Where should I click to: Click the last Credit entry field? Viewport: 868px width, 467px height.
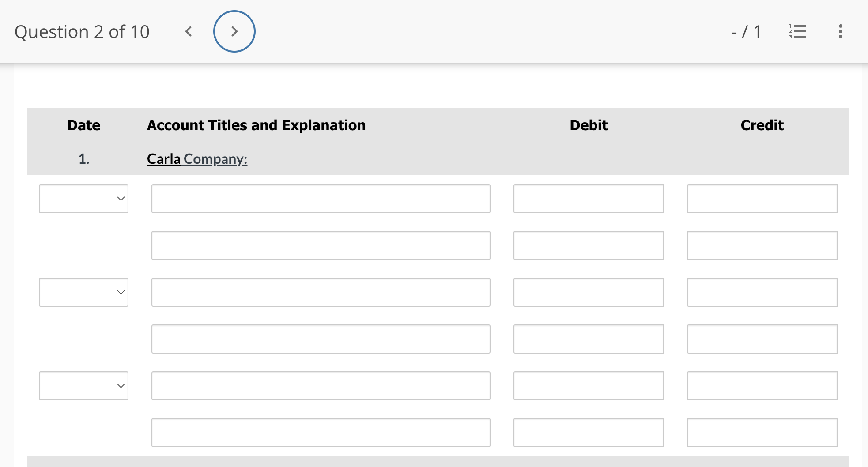762,433
